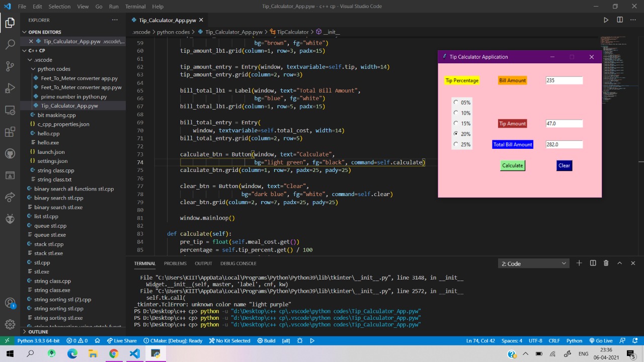
Task: Open Manage gear icon in activity bar
Action: click(x=10, y=324)
